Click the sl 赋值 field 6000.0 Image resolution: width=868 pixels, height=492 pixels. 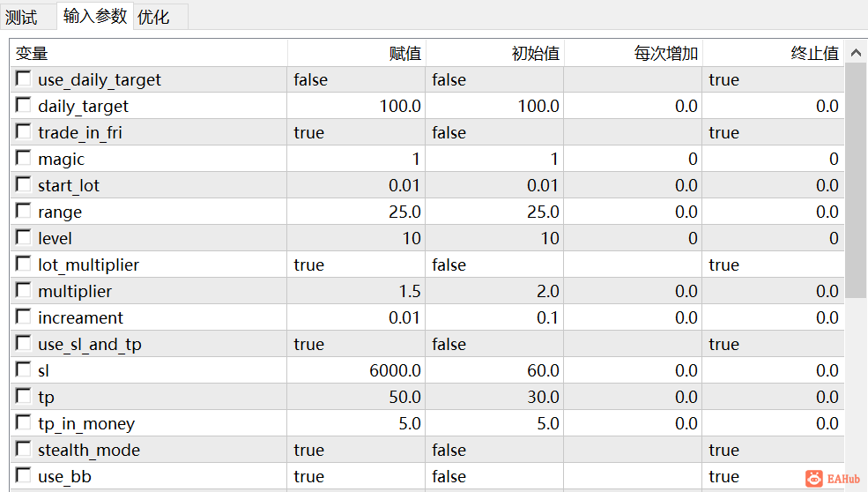356,370
